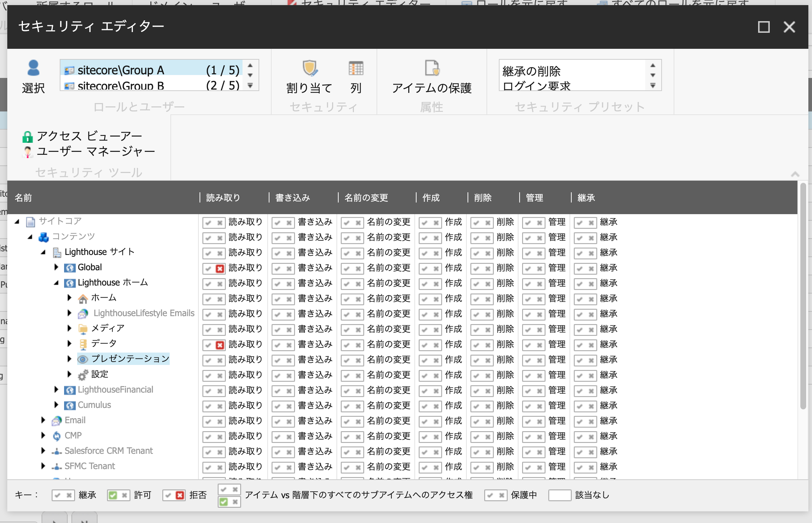Toggle 読み取り permission for サイトコア
The height and width of the screenshot is (523, 812).
[214, 223]
